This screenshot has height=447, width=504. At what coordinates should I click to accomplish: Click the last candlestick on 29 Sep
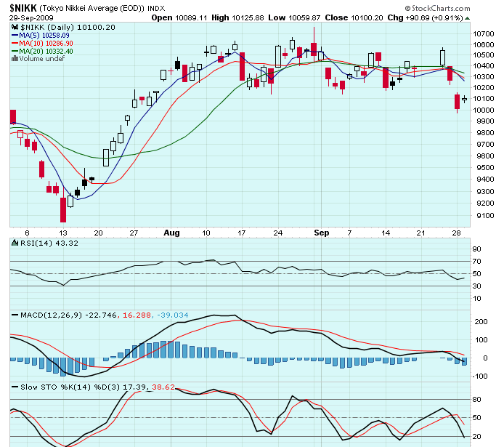465,99
